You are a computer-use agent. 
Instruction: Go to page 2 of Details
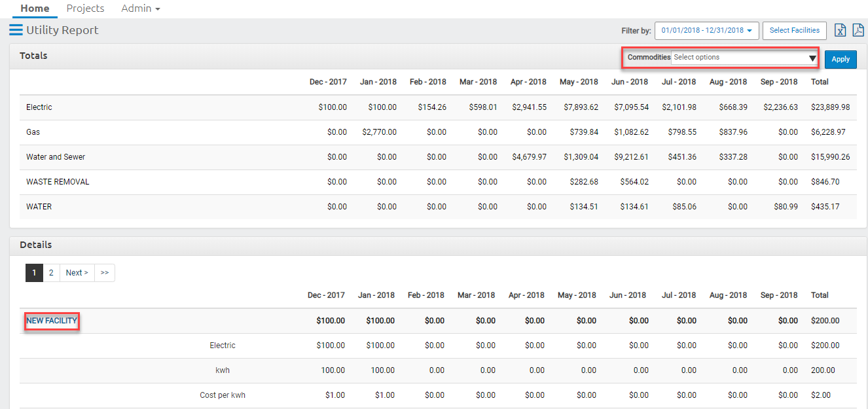pyautogui.click(x=51, y=273)
